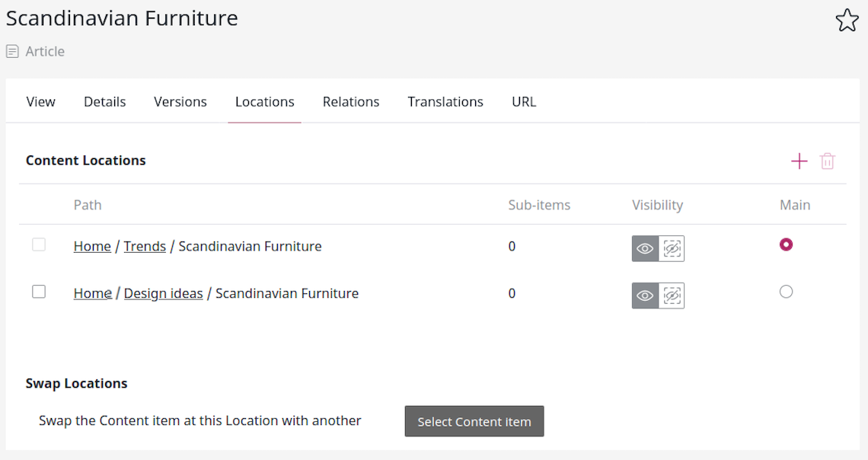Switch to the Translations tab

pos(445,102)
